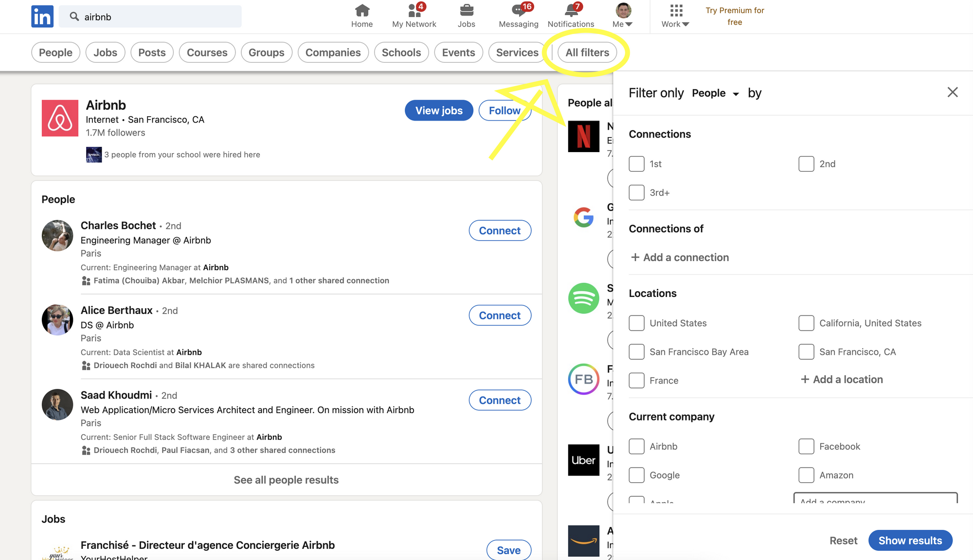
Task: Click the LinkedIn logo icon
Action: tap(42, 17)
